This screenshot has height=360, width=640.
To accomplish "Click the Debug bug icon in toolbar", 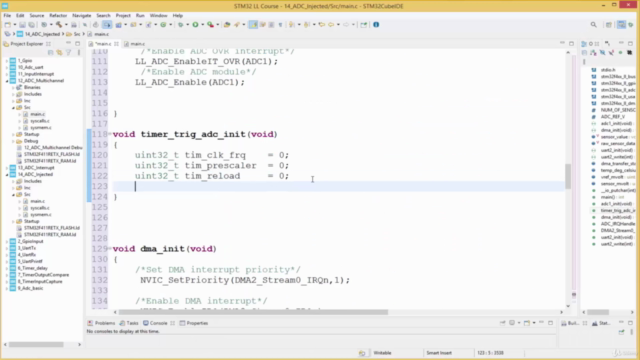I will [x=180, y=25].
